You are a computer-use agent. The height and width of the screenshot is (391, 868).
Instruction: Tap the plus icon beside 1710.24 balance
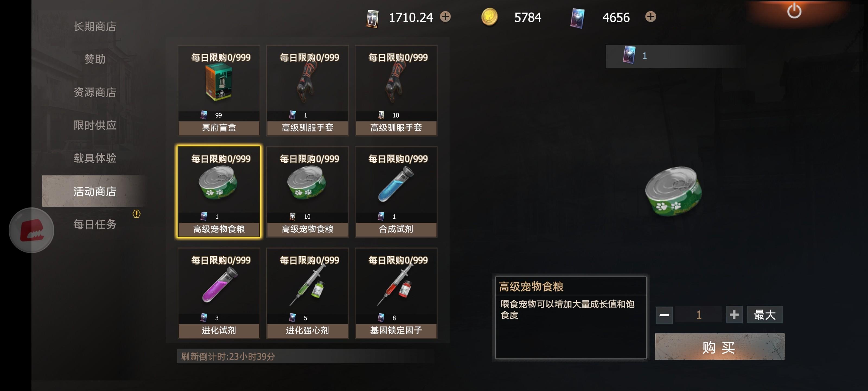[445, 17]
